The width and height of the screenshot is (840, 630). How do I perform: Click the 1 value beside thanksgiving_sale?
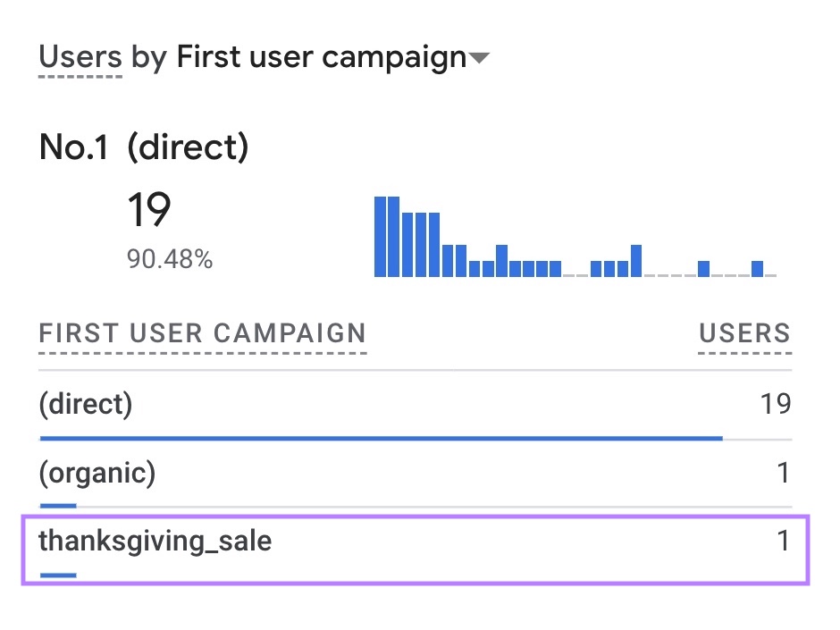[x=783, y=541]
